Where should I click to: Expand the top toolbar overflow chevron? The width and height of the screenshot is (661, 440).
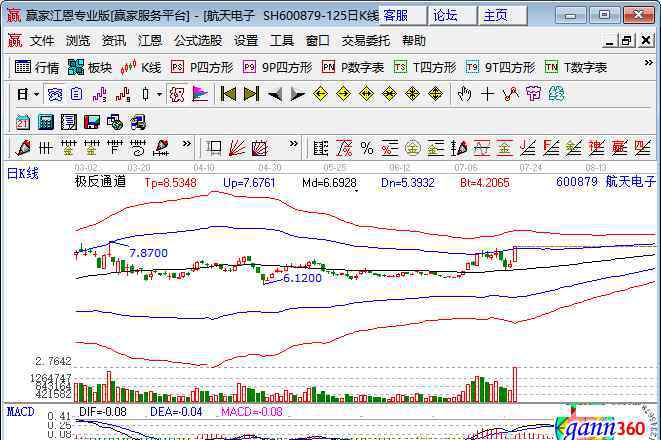tap(648, 63)
